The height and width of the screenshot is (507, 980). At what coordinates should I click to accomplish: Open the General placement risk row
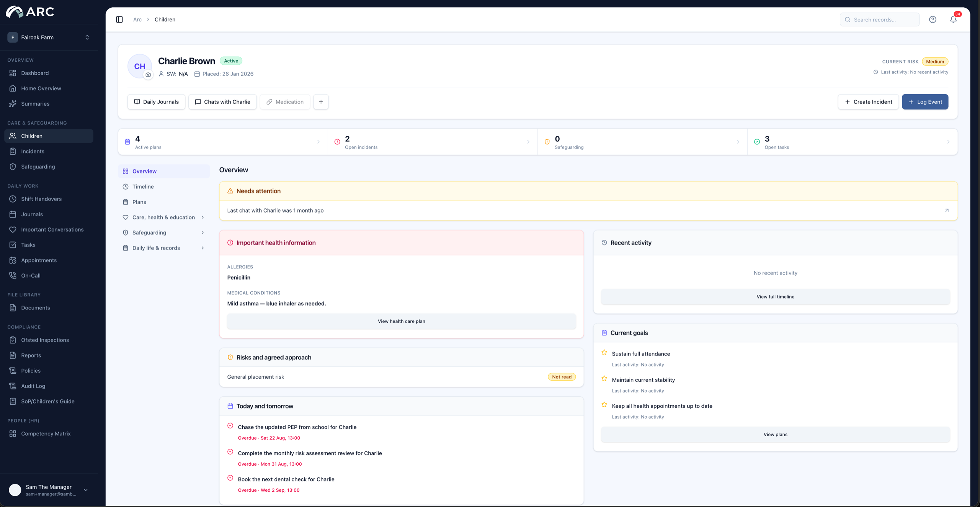[401, 377]
